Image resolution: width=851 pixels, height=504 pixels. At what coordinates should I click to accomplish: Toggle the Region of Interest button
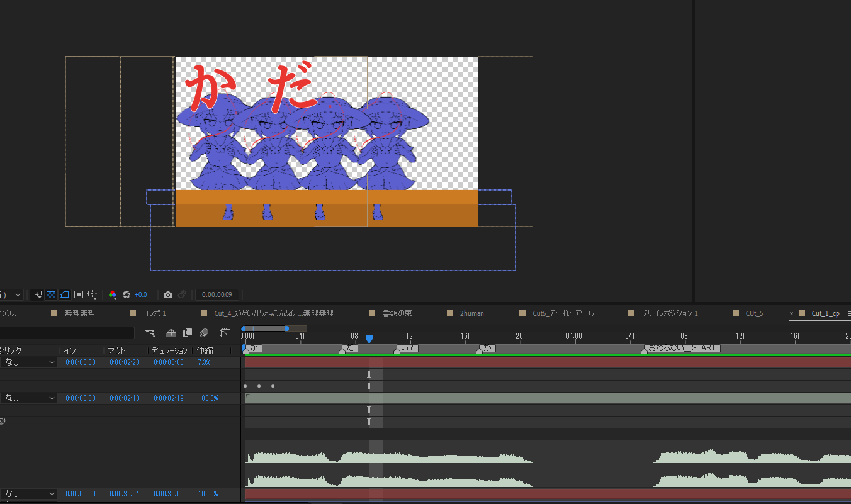(79, 294)
